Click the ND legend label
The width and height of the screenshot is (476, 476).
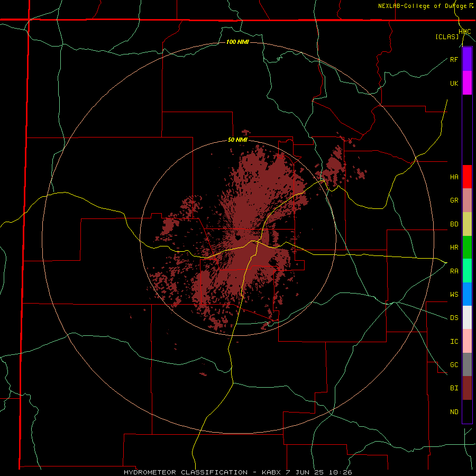[454, 411]
